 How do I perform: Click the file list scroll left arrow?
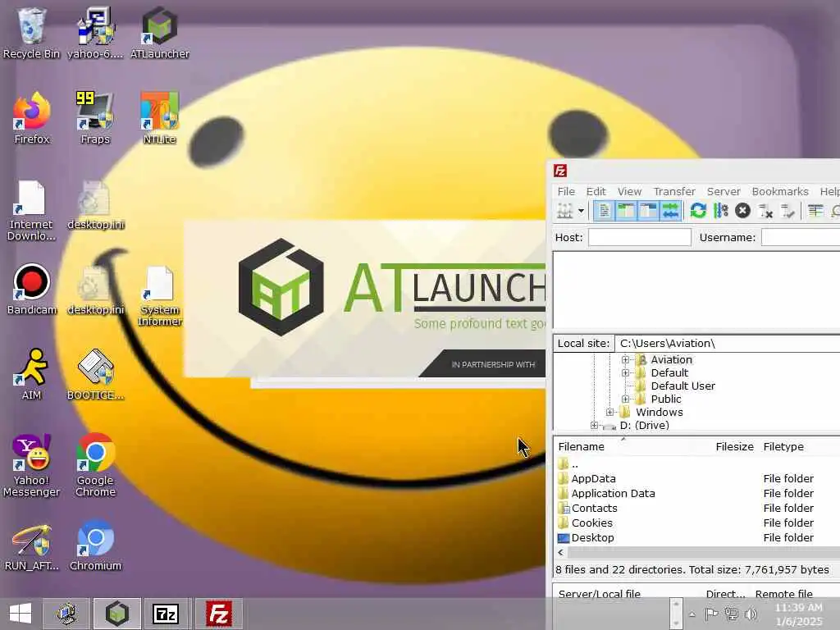click(x=561, y=552)
